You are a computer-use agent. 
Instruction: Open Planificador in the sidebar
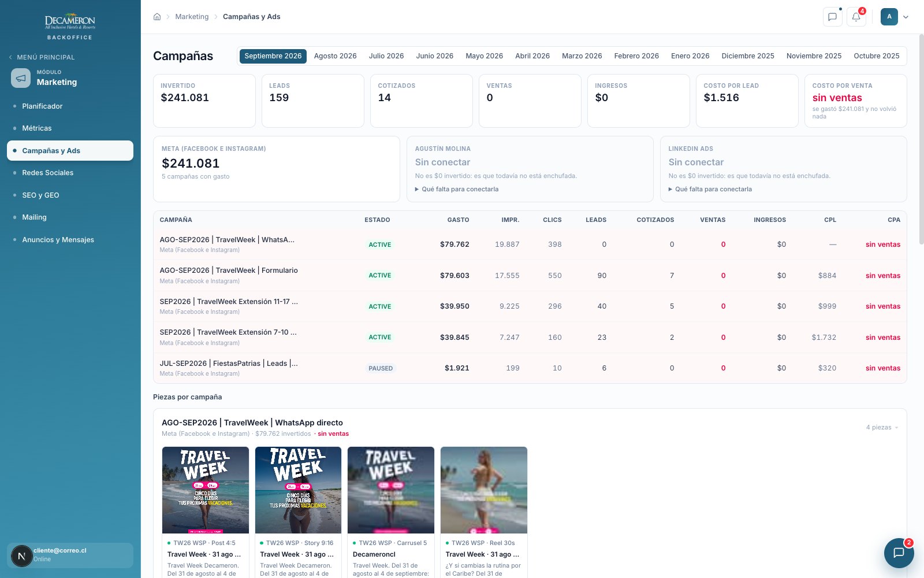(x=70, y=106)
